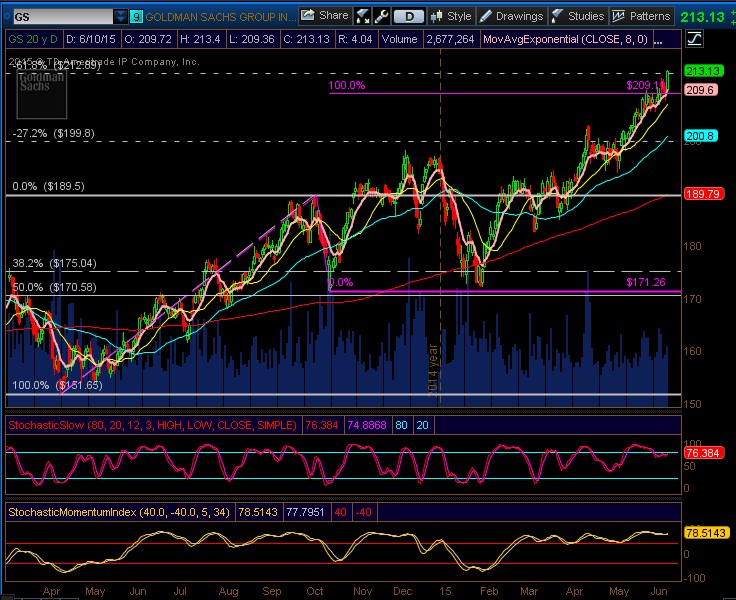
Task: Click the GOLDMAN SACHS GROUP company name
Action: click(x=220, y=17)
